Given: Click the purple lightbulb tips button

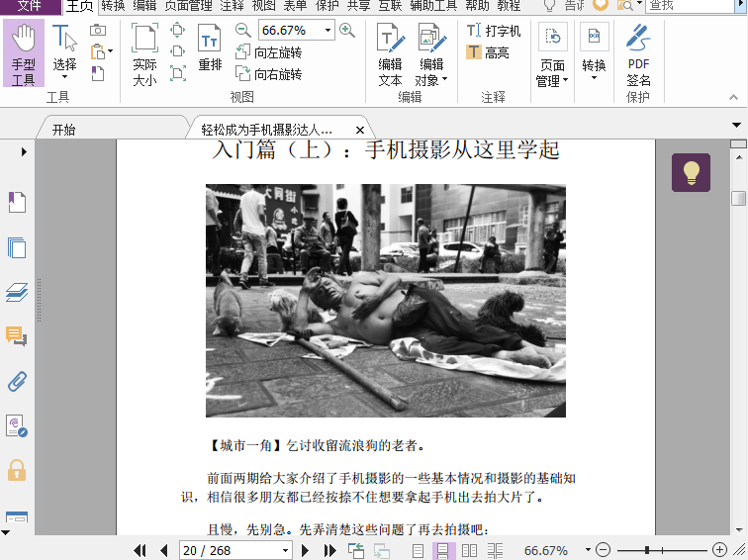Looking at the screenshot, I should [691, 173].
